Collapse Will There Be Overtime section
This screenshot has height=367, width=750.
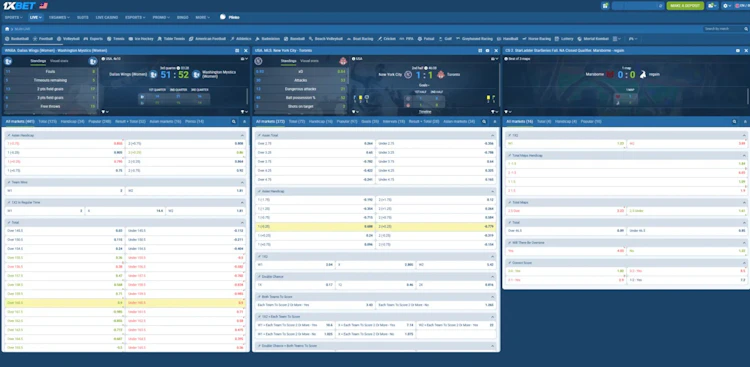click(x=743, y=243)
